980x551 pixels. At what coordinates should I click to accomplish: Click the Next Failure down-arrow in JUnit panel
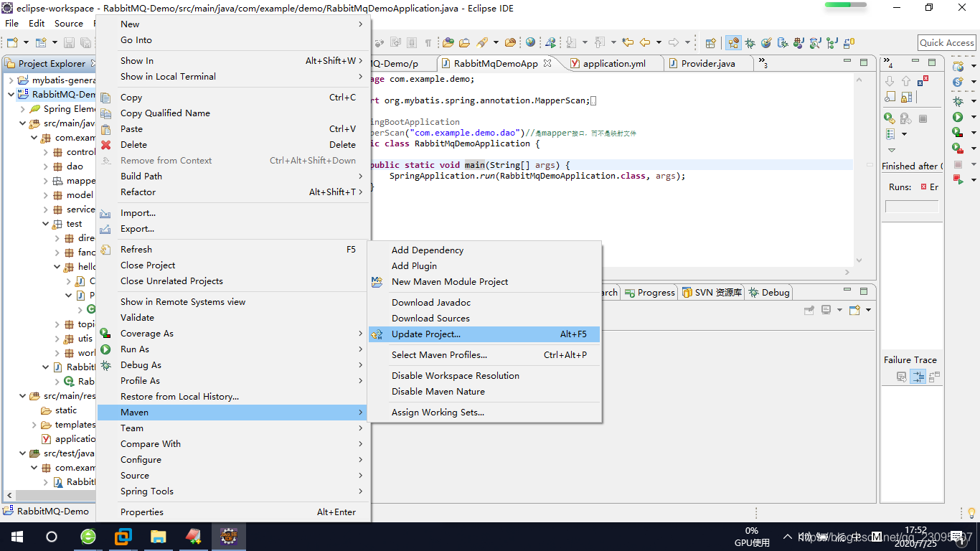click(x=890, y=81)
